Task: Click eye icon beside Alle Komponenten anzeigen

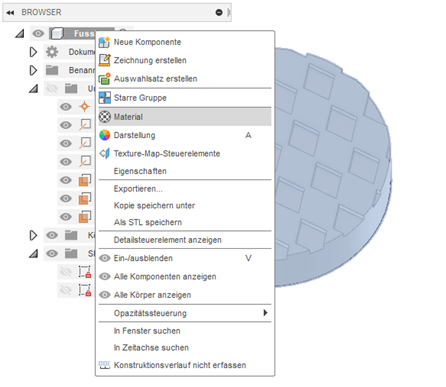Action: (105, 277)
